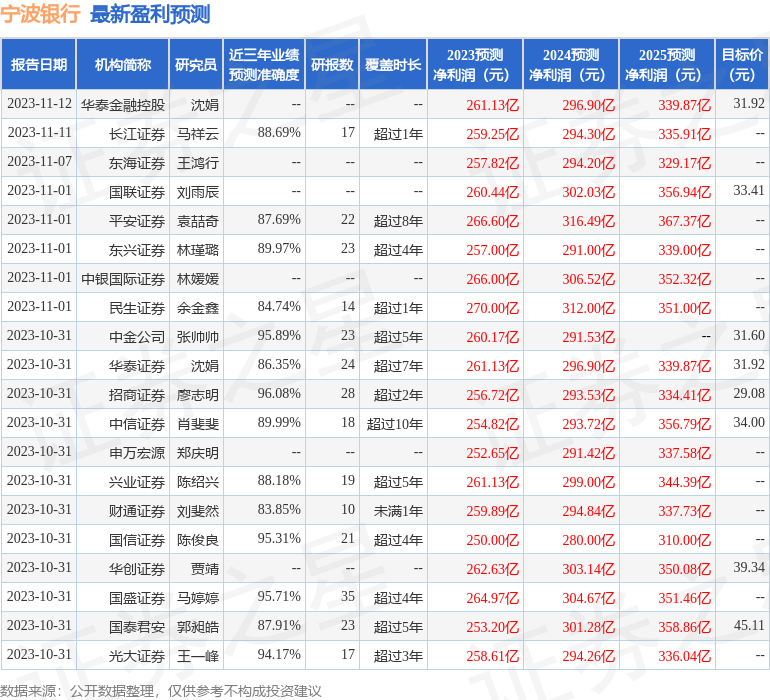
Task: Click researcher 王一峰
Action: pyautogui.click(x=198, y=655)
